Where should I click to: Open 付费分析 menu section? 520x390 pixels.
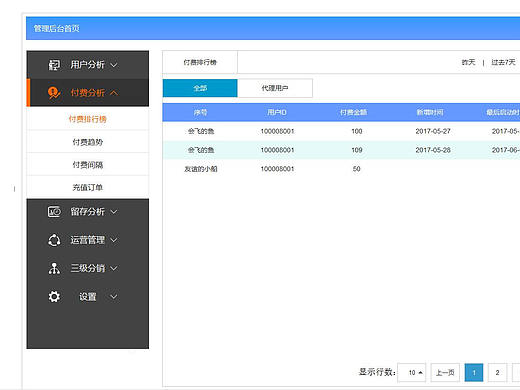pyautogui.click(x=88, y=93)
